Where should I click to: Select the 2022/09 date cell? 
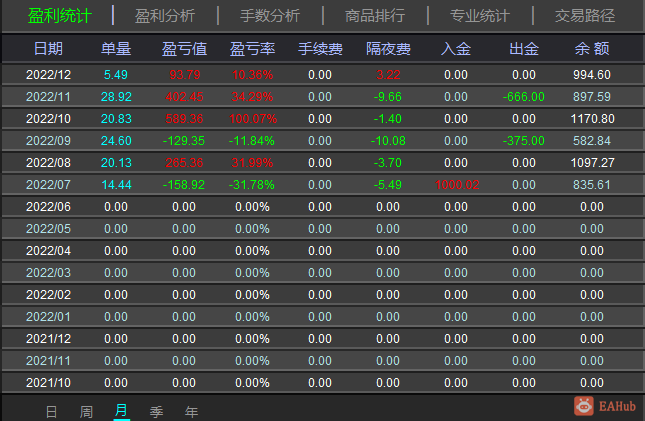point(48,141)
